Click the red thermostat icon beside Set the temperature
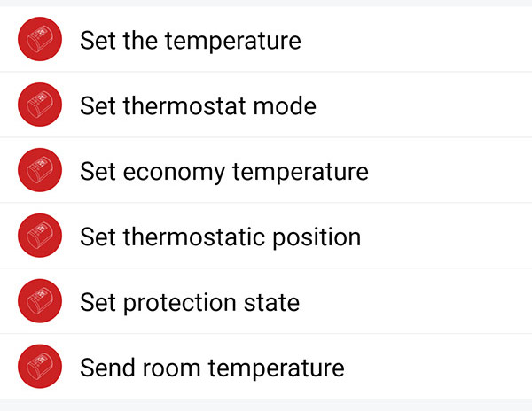The image size is (532, 411). (x=40, y=39)
